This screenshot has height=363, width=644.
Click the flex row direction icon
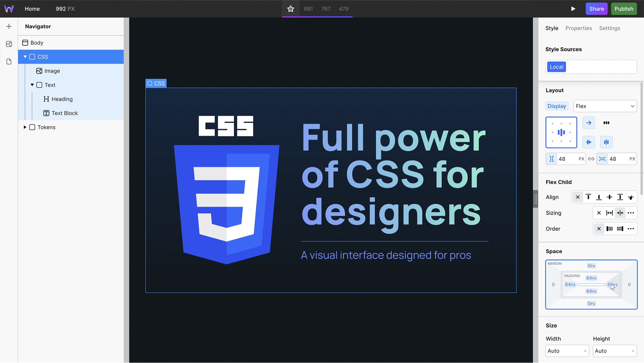[588, 123]
